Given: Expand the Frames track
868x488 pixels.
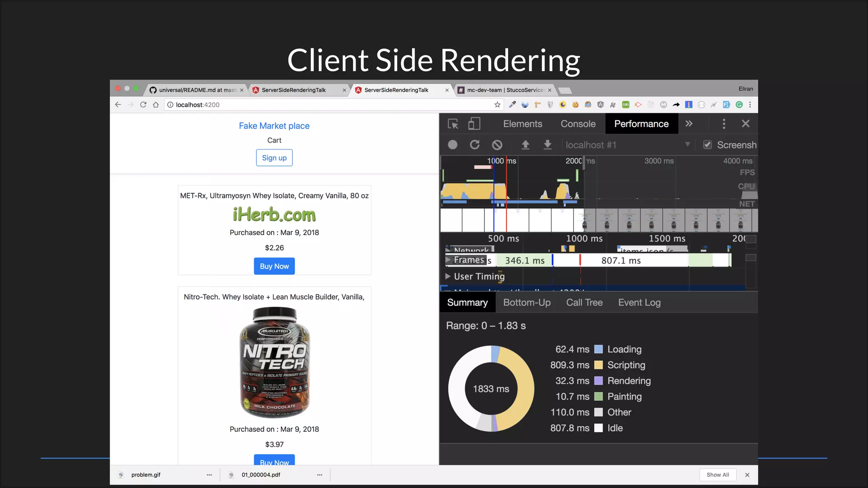Looking at the screenshot, I should click(448, 260).
